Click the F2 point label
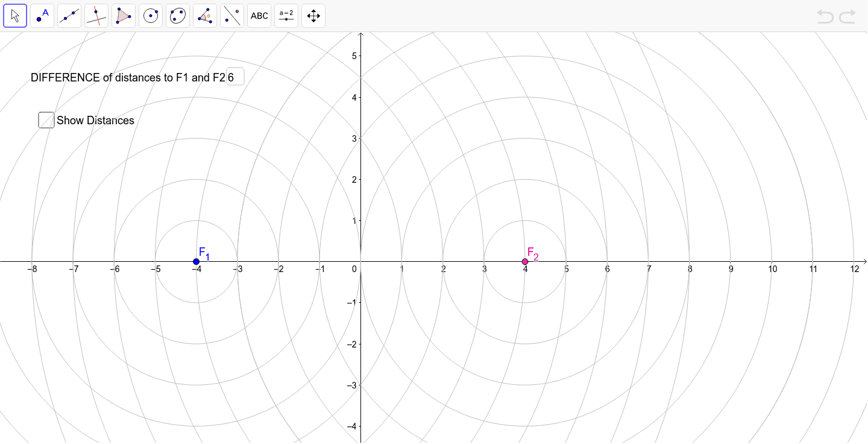Viewport: 868px width, 444px height. 533,253
